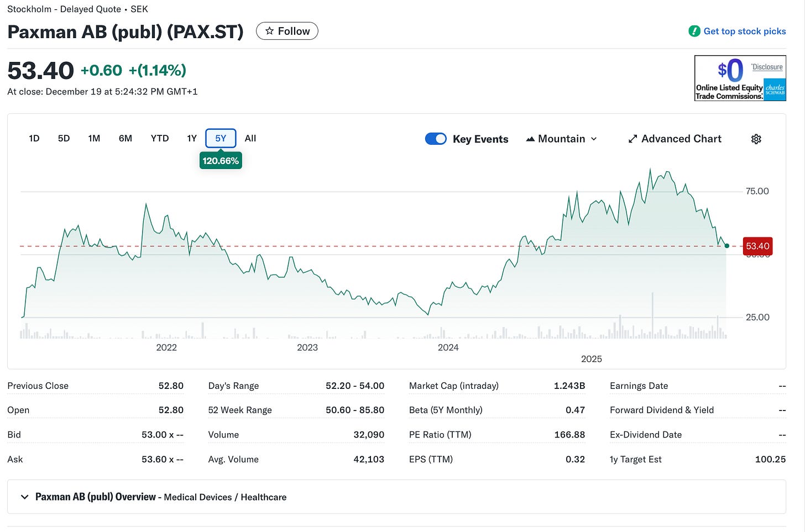Click the Bid value 53.00 x --
Screen dimensions: 805x532
tap(163, 435)
